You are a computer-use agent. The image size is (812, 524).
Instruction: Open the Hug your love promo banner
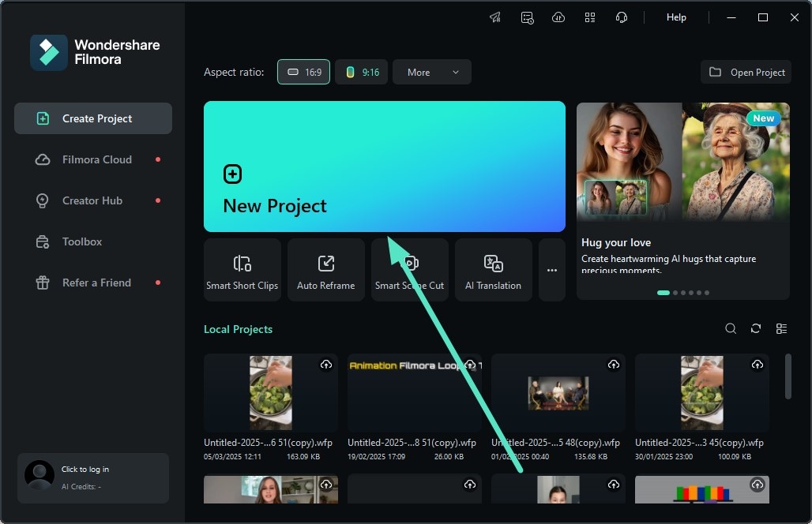pos(683,200)
